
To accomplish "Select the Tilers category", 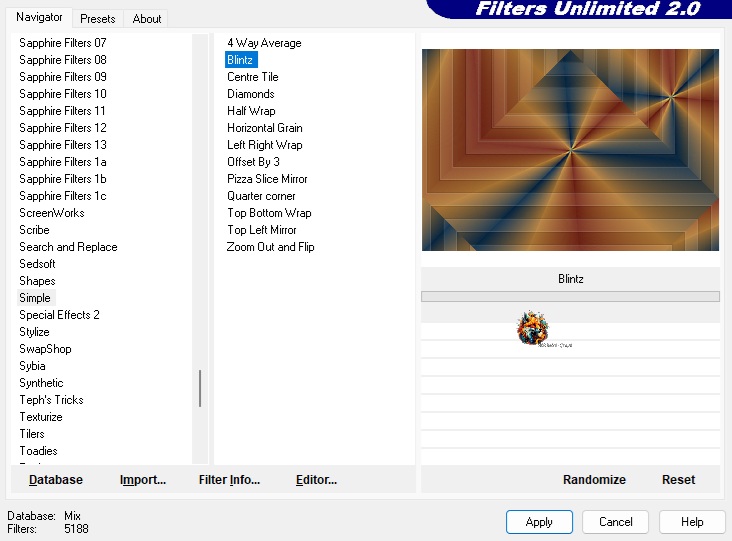I will (32, 434).
